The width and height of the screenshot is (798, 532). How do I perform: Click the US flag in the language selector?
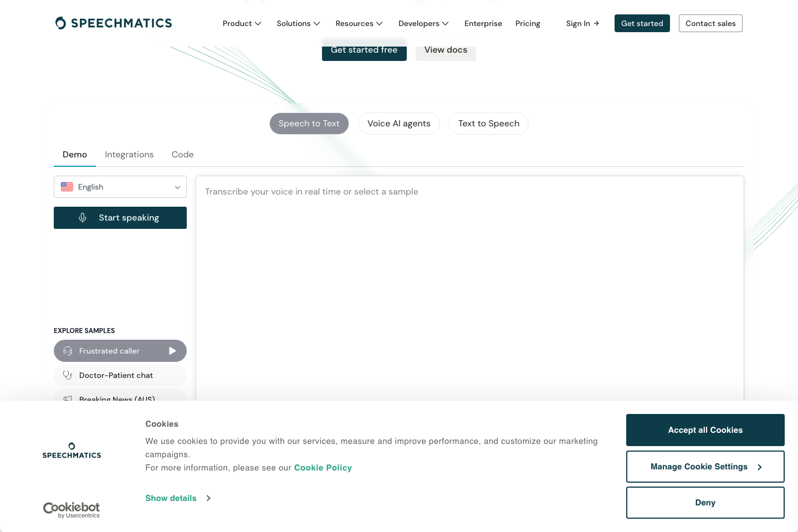click(x=66, y=187)
